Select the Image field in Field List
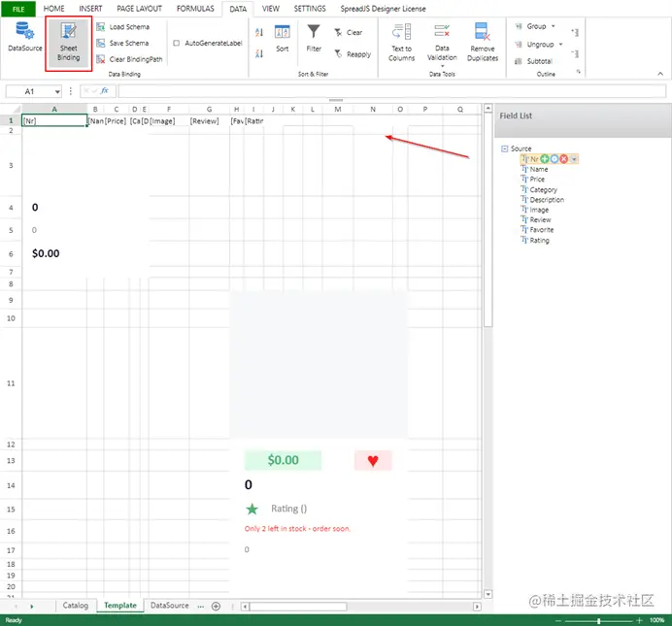The height and width of the screenshot is (626, 672). (x=535, y=210)
